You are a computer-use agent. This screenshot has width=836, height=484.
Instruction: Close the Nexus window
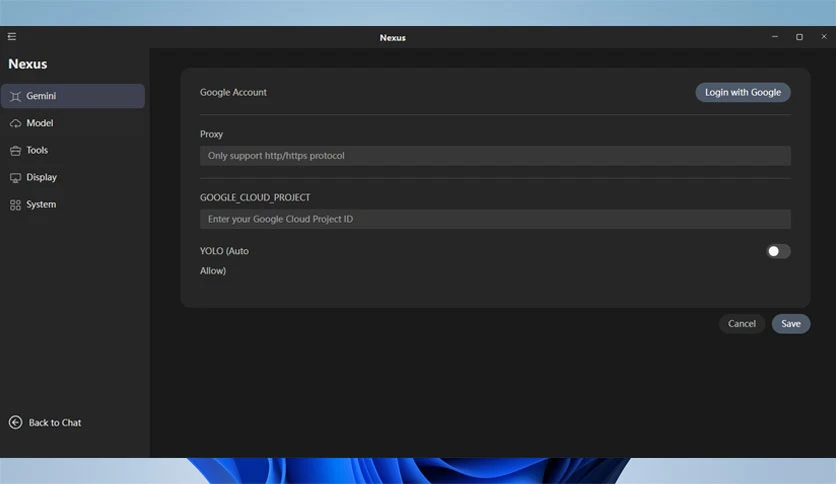[824, 37]
